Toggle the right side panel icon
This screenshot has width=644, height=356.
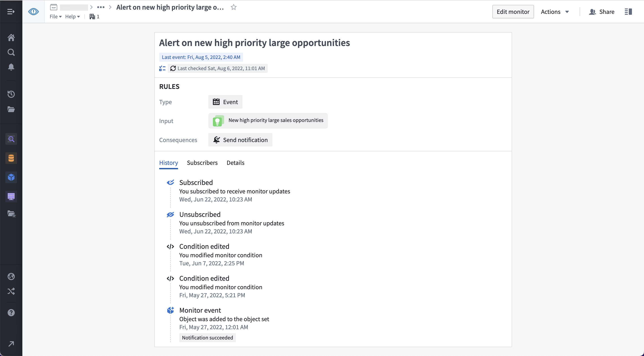tap(628, 12)
